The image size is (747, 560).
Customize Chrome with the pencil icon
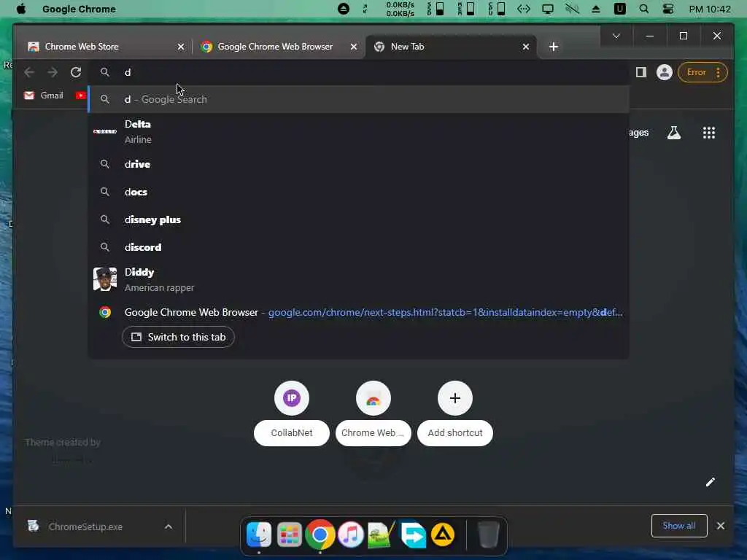(x=711, y=483)
